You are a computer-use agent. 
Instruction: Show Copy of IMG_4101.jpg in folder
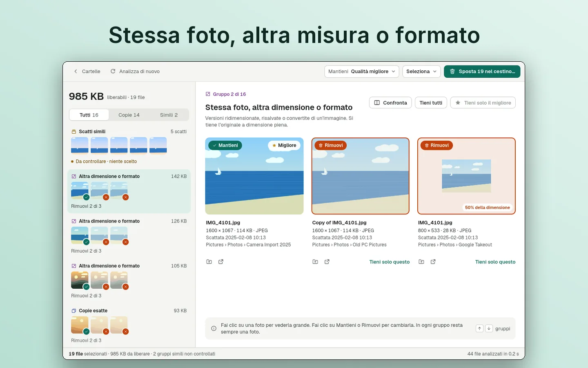point(315,262)
